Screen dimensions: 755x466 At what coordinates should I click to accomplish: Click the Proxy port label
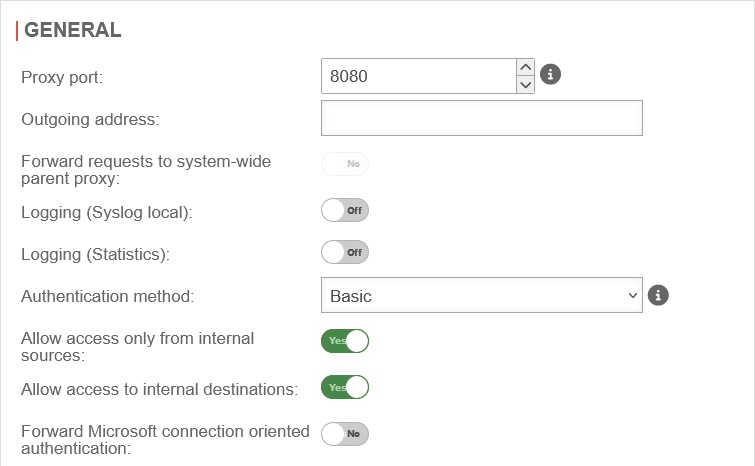click(62, 77)
